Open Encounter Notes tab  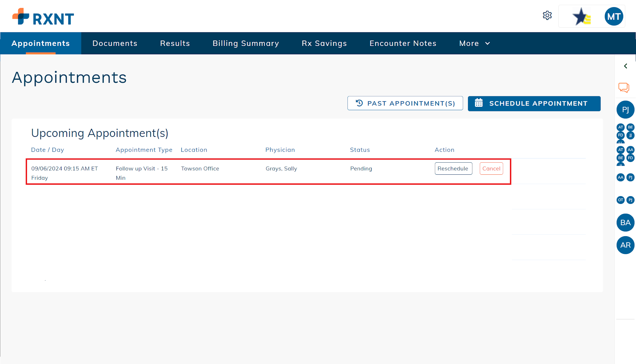point(403,43)
